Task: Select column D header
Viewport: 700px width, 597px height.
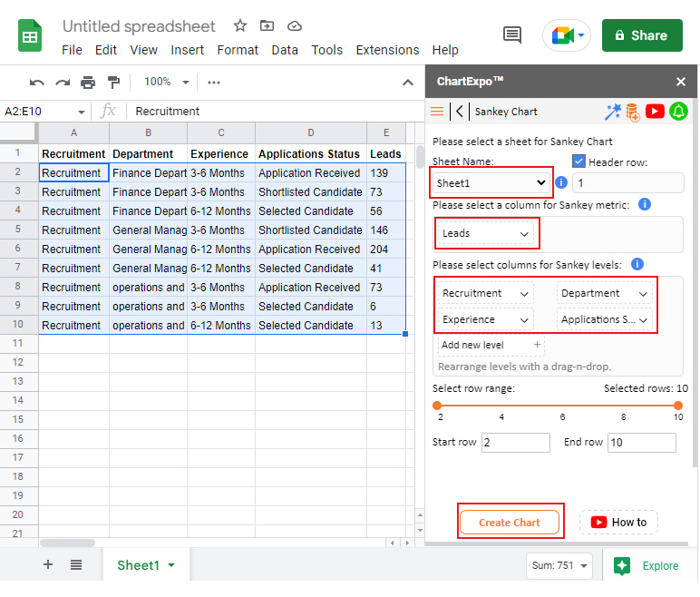Action: pyautogui.click(x=311, y=132)
